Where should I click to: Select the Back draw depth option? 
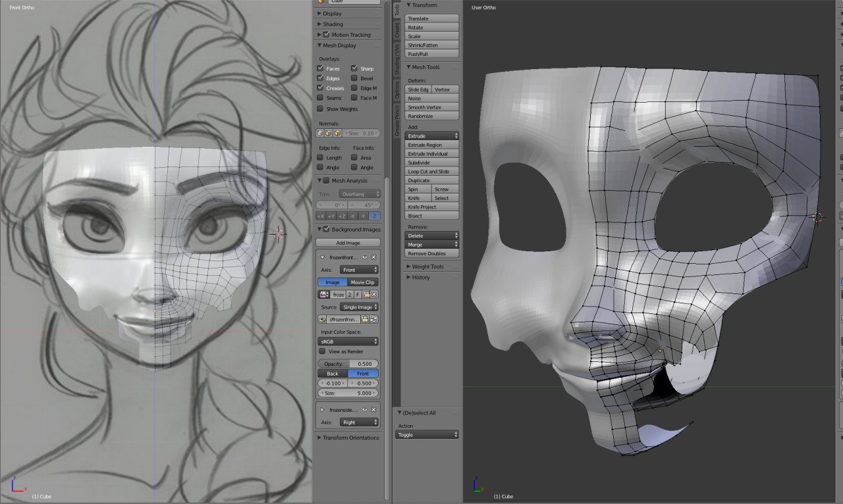[x=333, y=374]
